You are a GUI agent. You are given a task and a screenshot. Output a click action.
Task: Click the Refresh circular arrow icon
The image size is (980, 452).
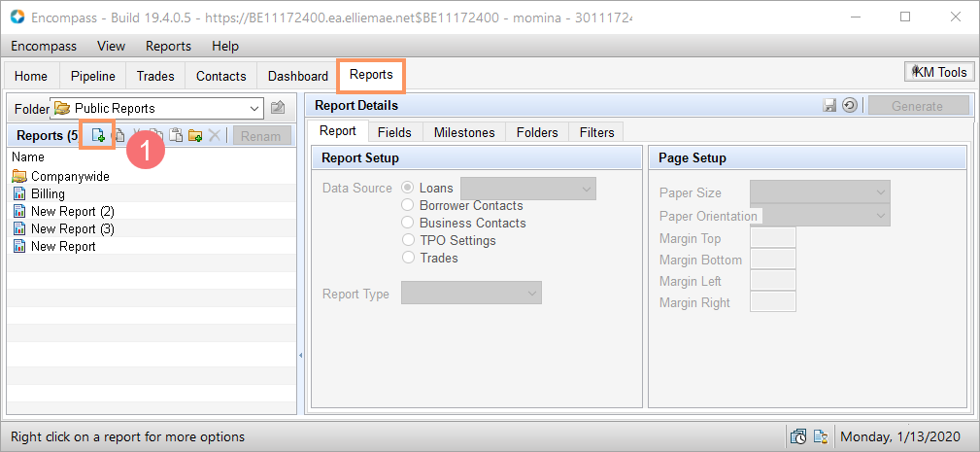[x=849, y=106]
